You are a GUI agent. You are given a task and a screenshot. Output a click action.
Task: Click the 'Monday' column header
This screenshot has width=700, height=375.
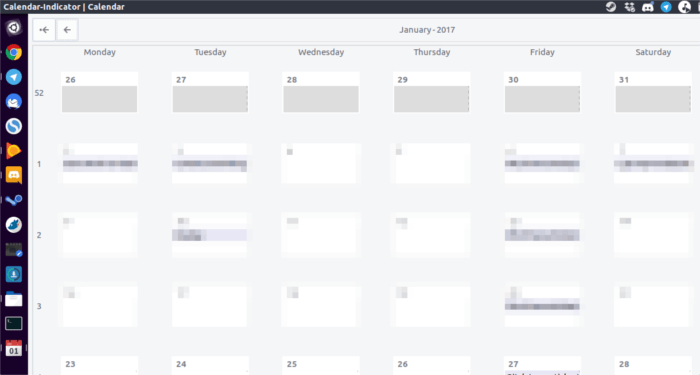pos(100,52)
